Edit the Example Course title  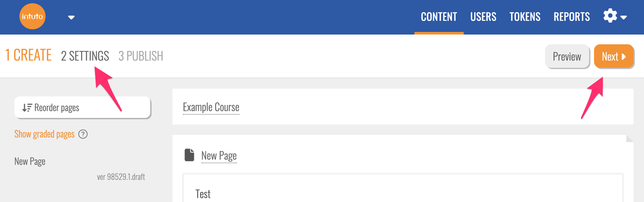pos(211,107)
